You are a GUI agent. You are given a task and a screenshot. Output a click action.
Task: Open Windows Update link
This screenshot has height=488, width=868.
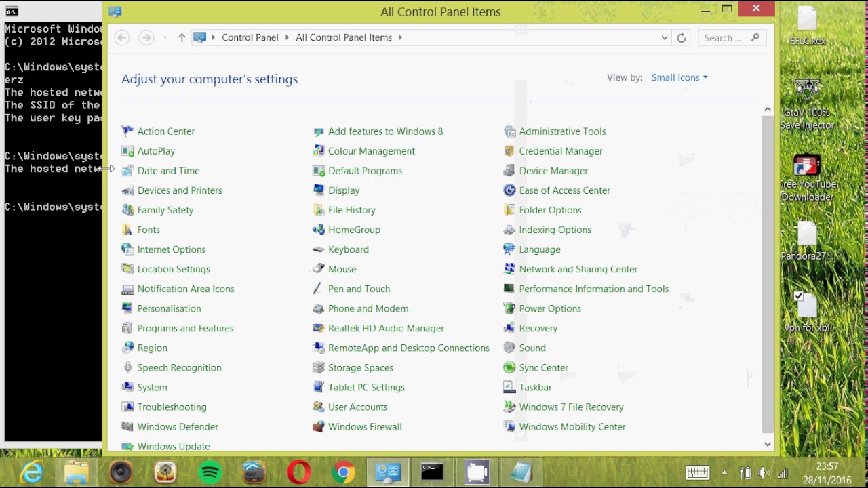tap(174, 446)
